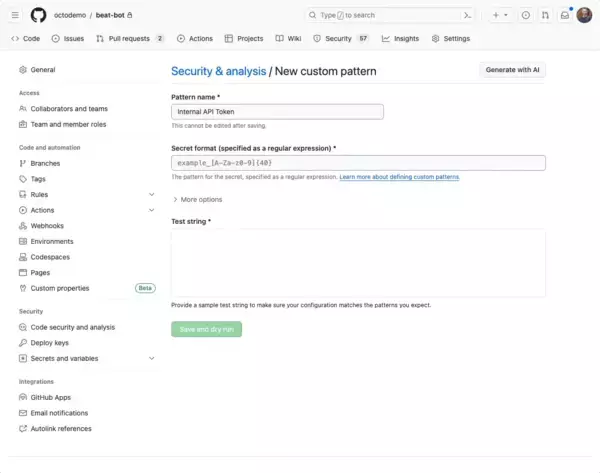The height and width of the screenshot is (473, 600).
Task: Open the create new plus menu
Action: pyautogui.click(x=500, y=15)
